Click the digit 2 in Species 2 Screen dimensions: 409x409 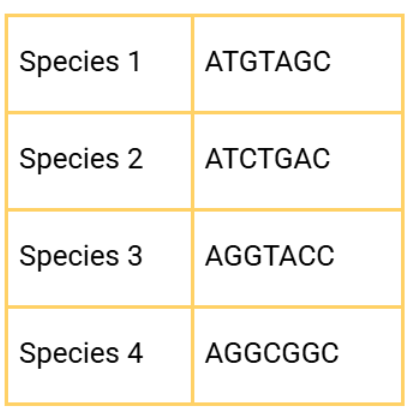[135, 159]
